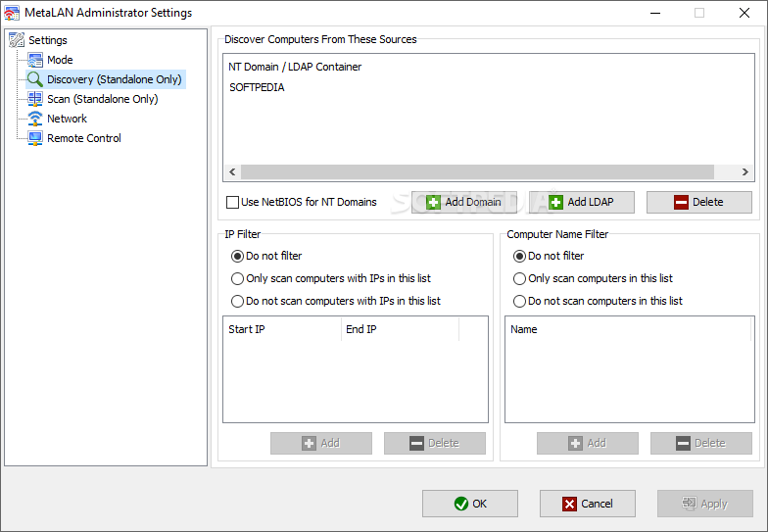Select 'Do not scan computers in this list'
768x532 pixels.
(x=520, y=301)
